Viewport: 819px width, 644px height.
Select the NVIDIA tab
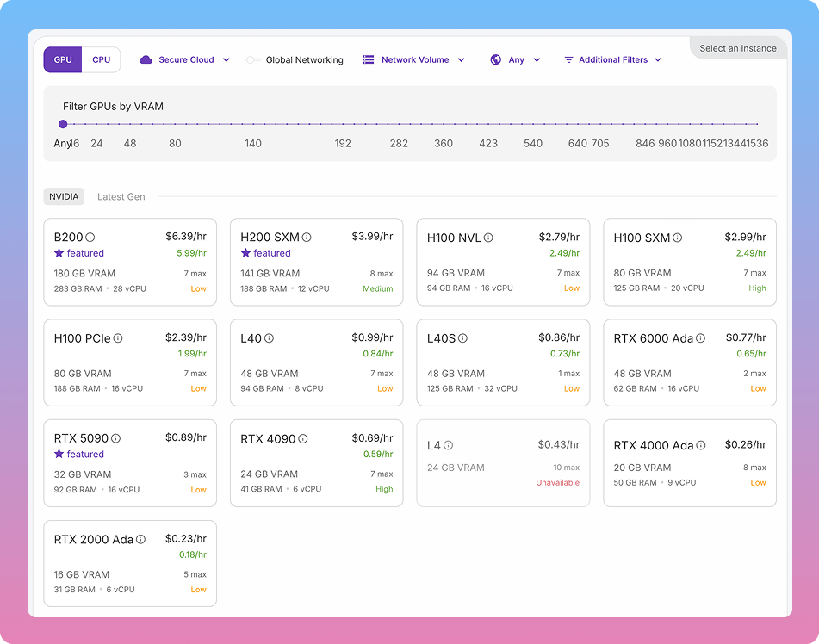click(x=64, y=197)
